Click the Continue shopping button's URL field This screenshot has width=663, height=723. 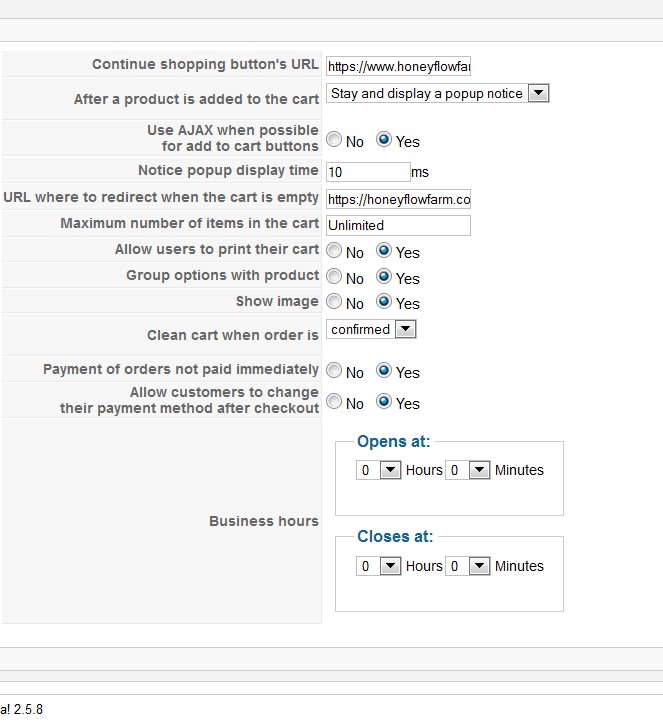click(398, 66)
